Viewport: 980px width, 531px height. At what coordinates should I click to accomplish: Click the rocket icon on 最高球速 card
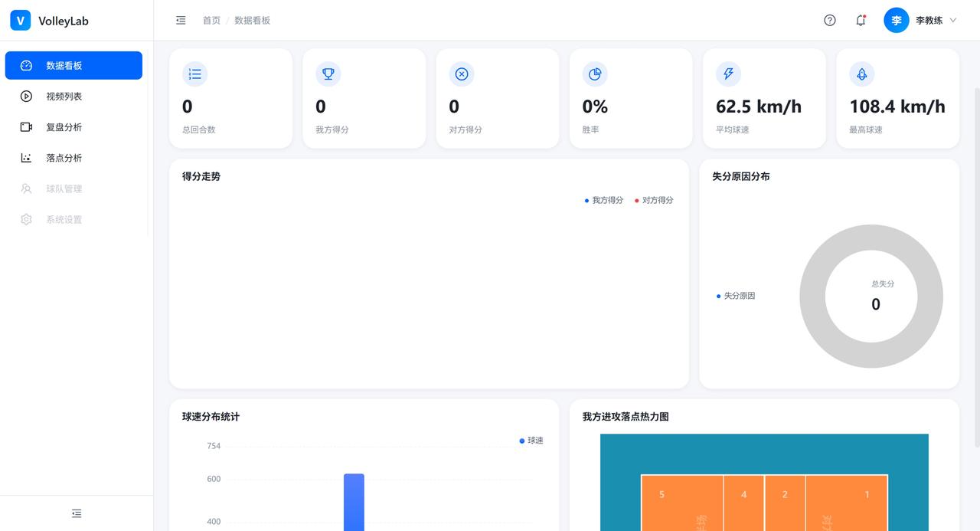pyautogui.click(x=862, y=74)
